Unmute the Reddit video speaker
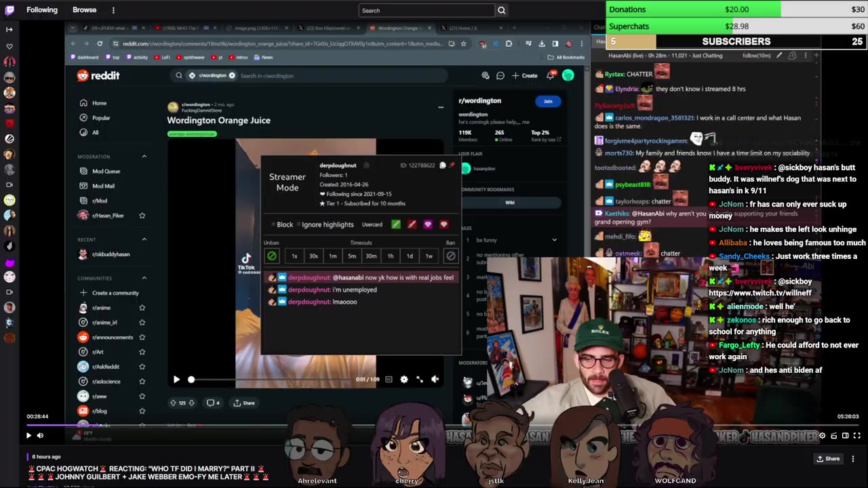868x488 pixels. click(x=435, y=380)
